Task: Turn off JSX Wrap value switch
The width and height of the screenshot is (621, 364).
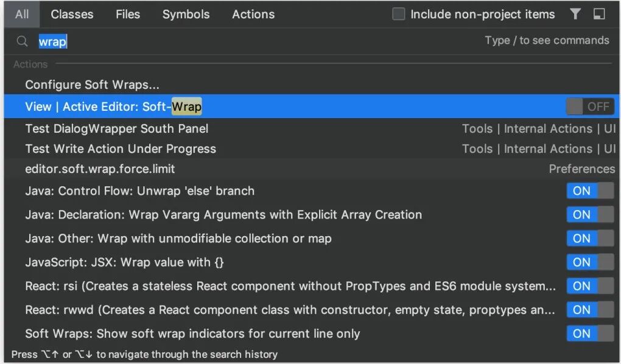Action: [589, 262]
